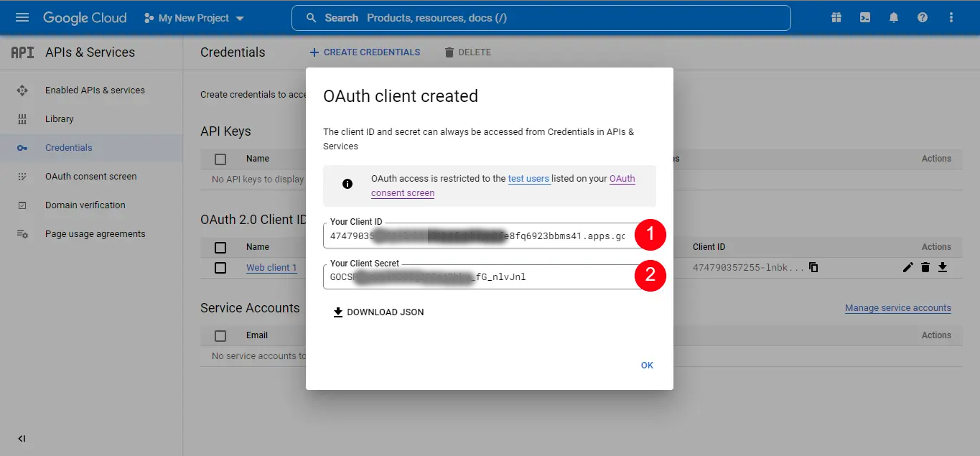Select all API Keys via header checkbox
This screenshot has width=980, height=456.
[220, 158]
